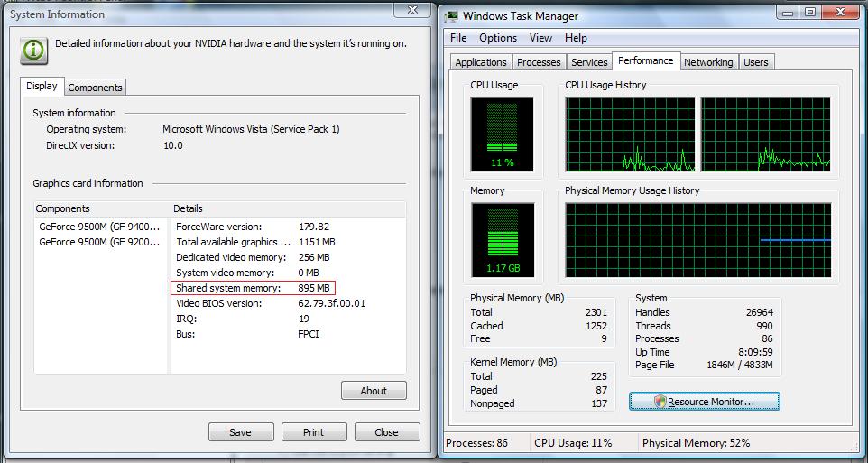This screenshot has width=868, height=463.
Task: Switch to the Components tab
Action: click(x=96, y=88)
